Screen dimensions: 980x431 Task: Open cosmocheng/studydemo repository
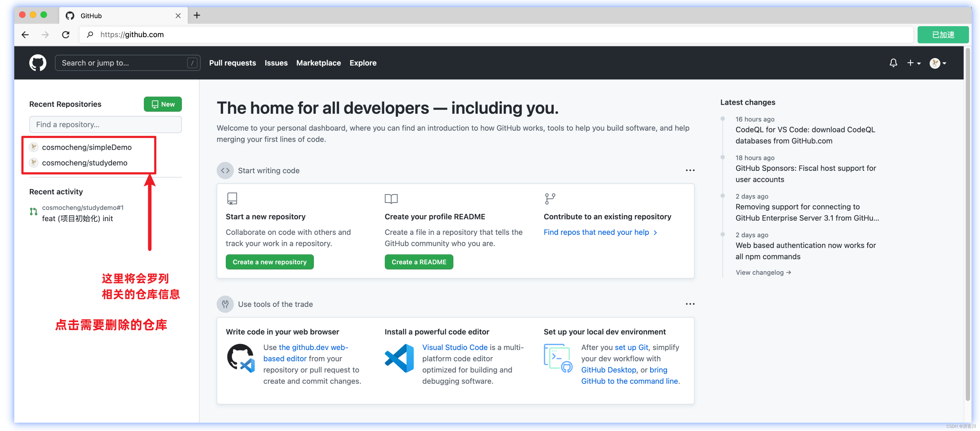(84, 163)
